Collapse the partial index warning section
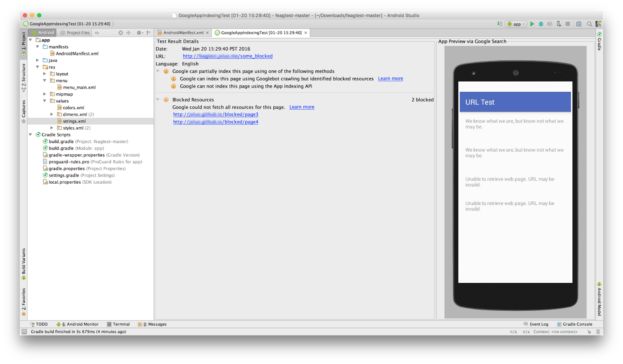 pos(158,71)
